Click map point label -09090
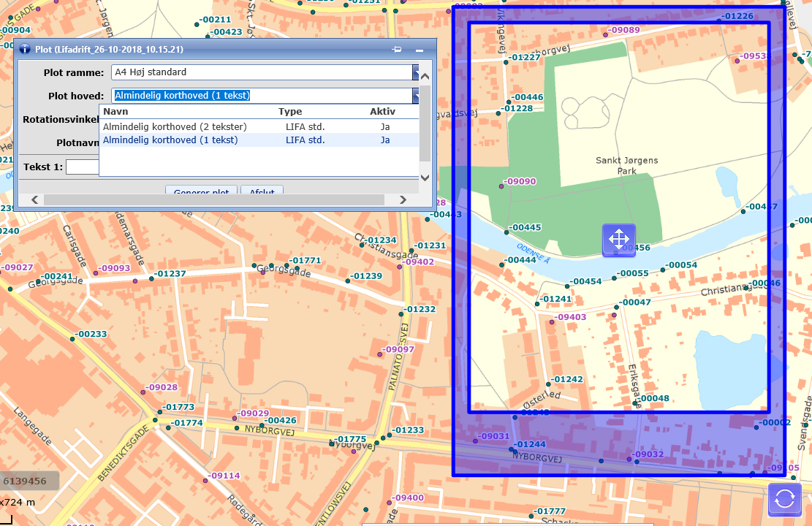 tap(520, 182)
